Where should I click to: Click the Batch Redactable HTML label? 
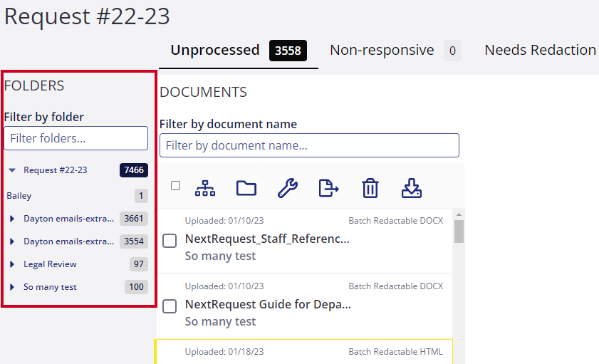(396, 352)
